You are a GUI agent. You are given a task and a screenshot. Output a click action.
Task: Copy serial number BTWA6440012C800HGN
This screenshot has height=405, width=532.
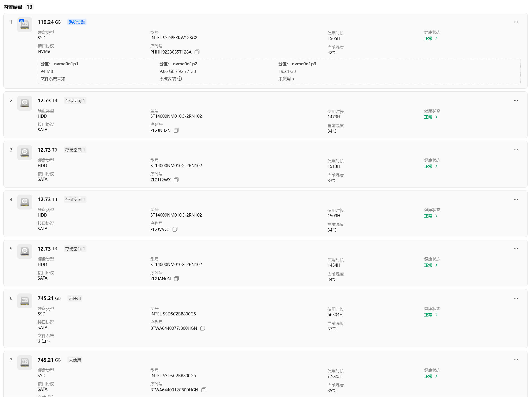(204, 390)
